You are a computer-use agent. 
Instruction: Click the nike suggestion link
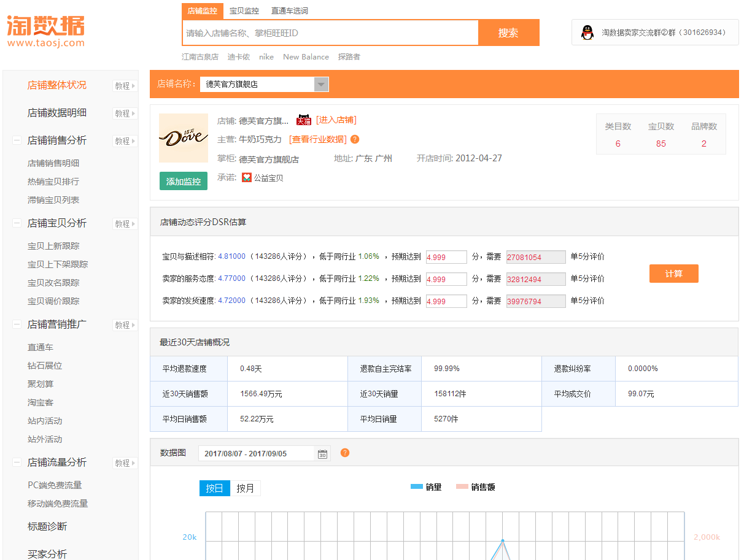(266, 57)
